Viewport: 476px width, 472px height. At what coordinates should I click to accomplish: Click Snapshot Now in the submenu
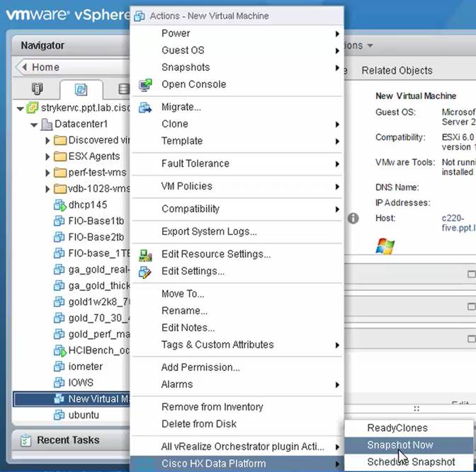click(x=409, y=445)
